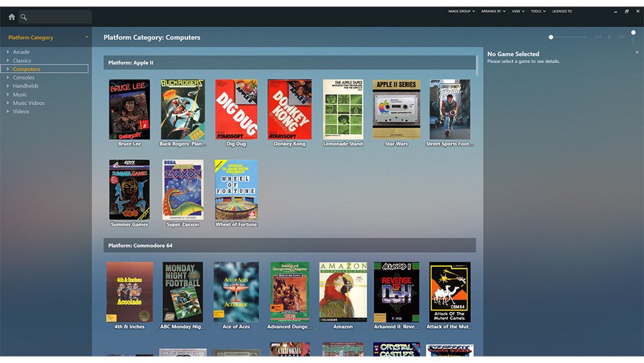Click the play music button
644x363 pixels.
click(x=609, y=37)
